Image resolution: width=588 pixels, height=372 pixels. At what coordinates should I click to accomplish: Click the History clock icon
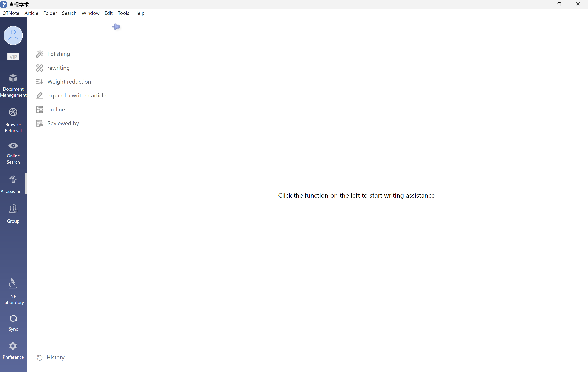point(40,358)
